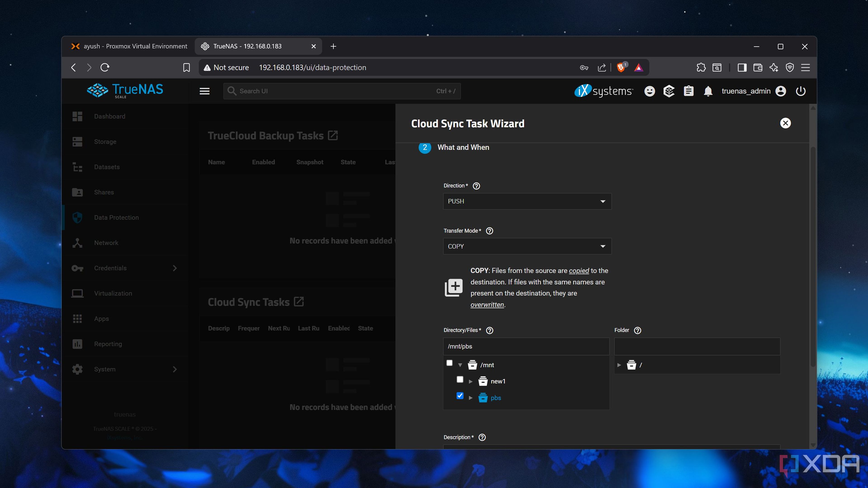868x488 pixels.
Task: Click the Description help icon
Action: click(482, 437)
